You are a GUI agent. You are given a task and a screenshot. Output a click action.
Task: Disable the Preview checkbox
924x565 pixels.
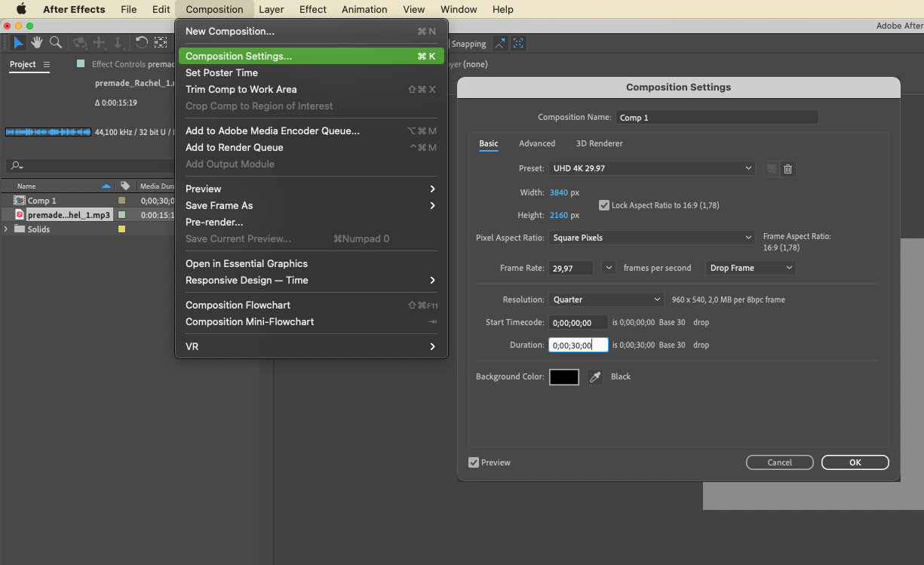(x=474, y=462)
